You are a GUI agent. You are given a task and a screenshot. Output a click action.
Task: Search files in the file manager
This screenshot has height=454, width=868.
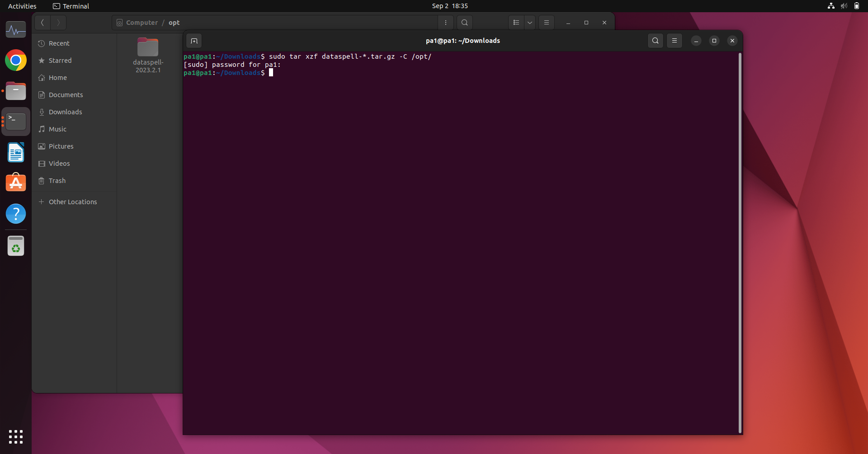[x=464, y=22]
